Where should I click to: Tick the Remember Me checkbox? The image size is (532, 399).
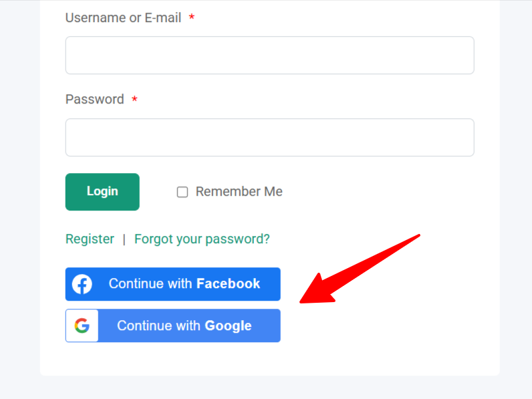(182, 192)
